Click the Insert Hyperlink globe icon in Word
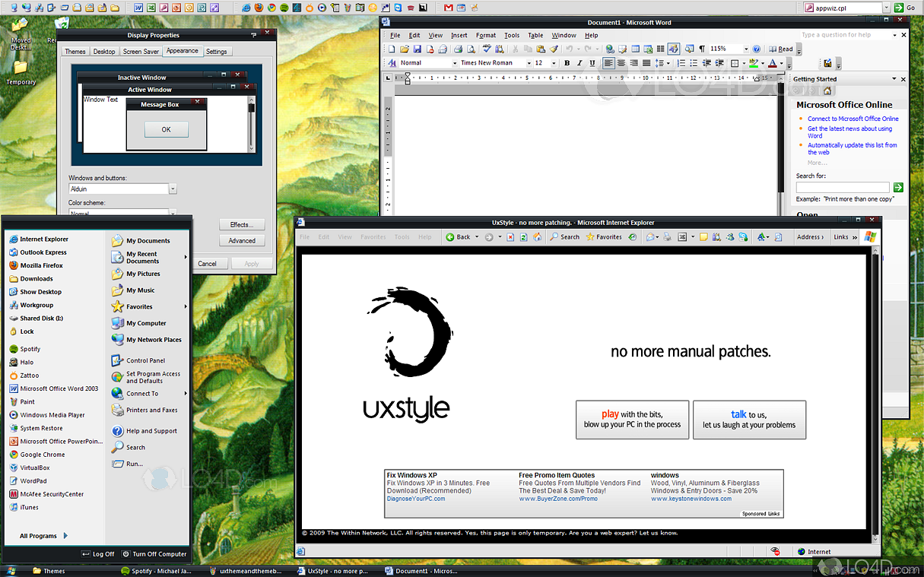The width and height of the screenshot is (924, 577). [x=610, y=49]
